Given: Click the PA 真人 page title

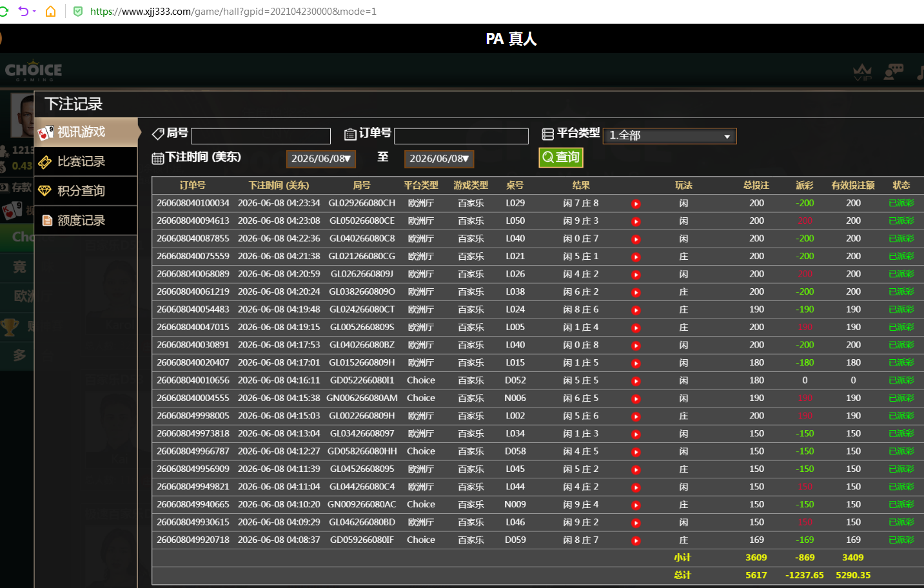Looking at the screenshot, I should [x=511, y=39].
